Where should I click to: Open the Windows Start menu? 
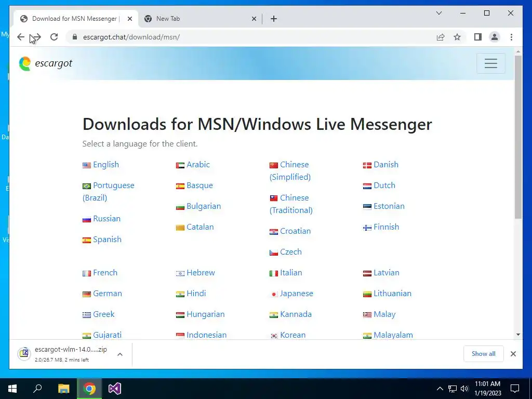point(12,389)
